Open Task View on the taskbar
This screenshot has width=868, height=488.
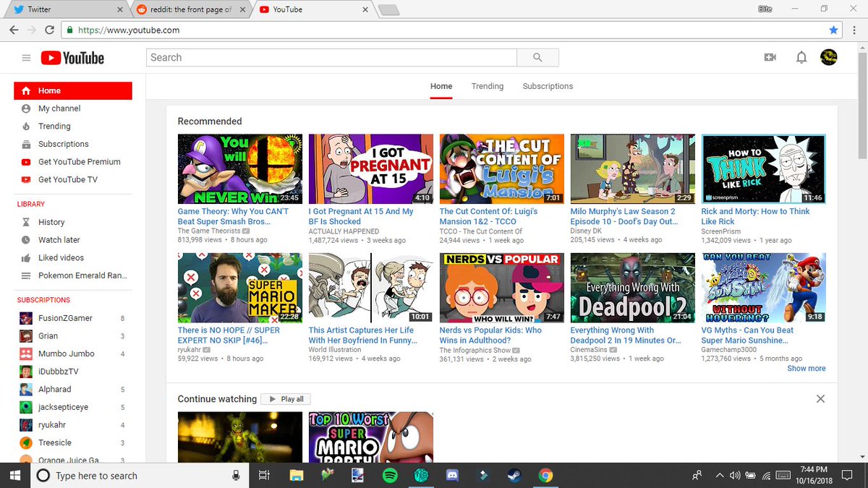pyautogui.click(x=264, y=475)
